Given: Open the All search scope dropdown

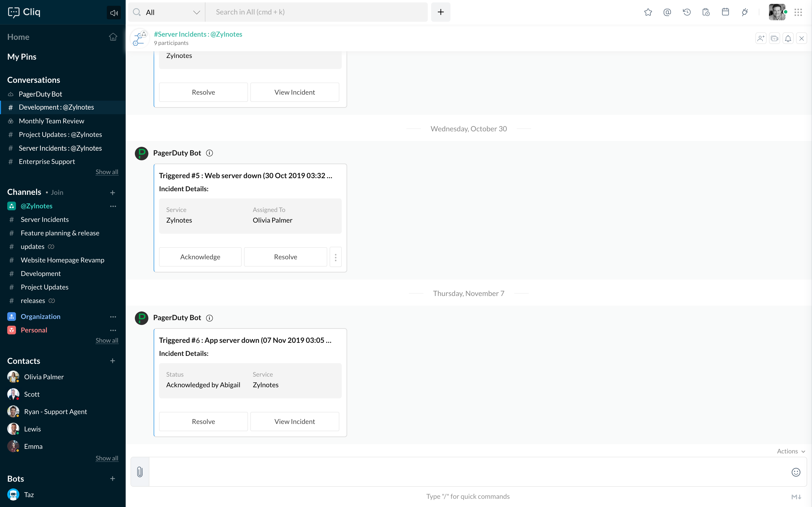Looking at the screenshot, I should [x=167, y=12].
